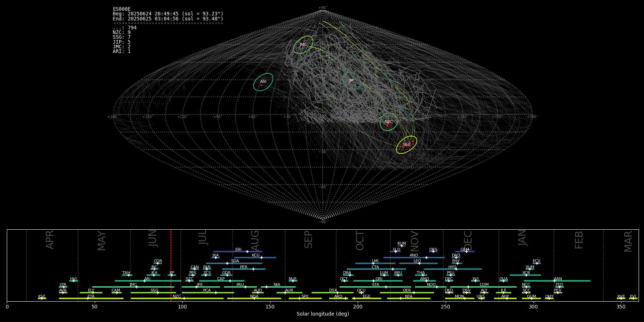This screenshot has height=322, width=644.
Task: Click the XHE shower label in timeline
Action: click(x=621, y=297)
